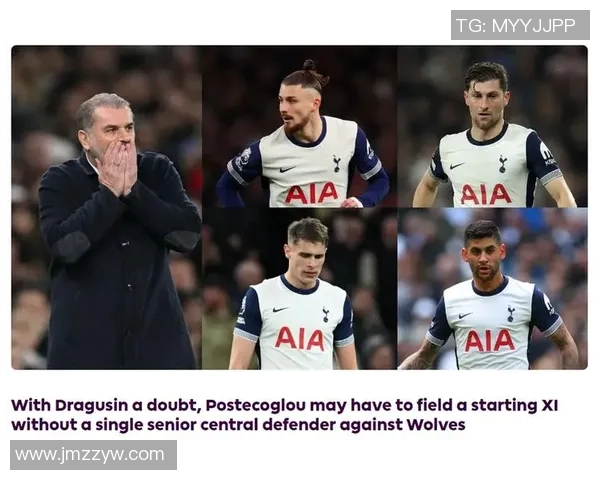The height and width of the screenshot is (480, 600).
Task: Click the TG: MYYJJPP watermark label
Action: coord(520,25)
